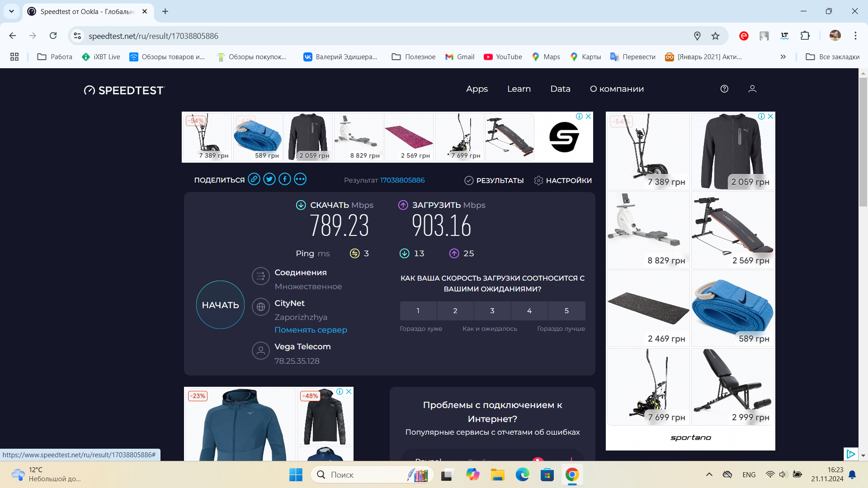The width and height of the screenshot is (868, 488).
Task: Show hidden system tray icons
Action: pos(709,474)
